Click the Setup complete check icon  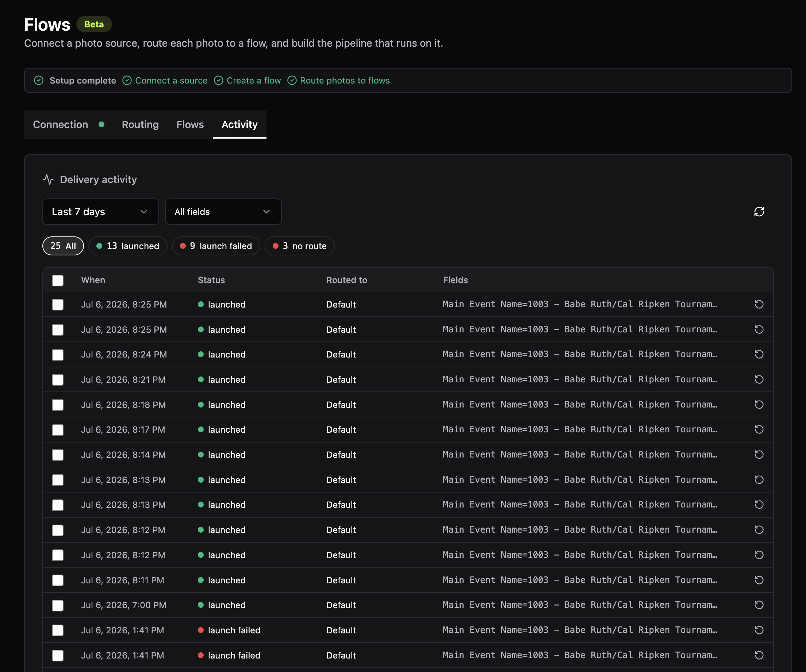click(x=39, y=81)
